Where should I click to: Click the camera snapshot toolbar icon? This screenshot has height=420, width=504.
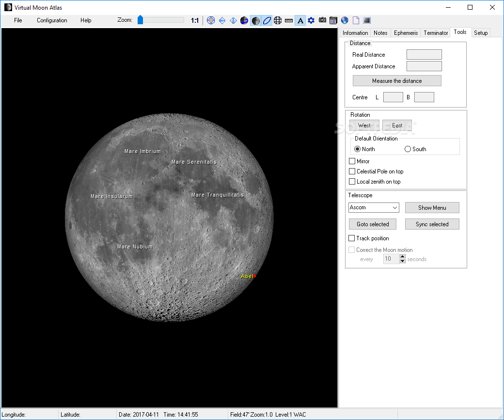[x=322, y=20]
